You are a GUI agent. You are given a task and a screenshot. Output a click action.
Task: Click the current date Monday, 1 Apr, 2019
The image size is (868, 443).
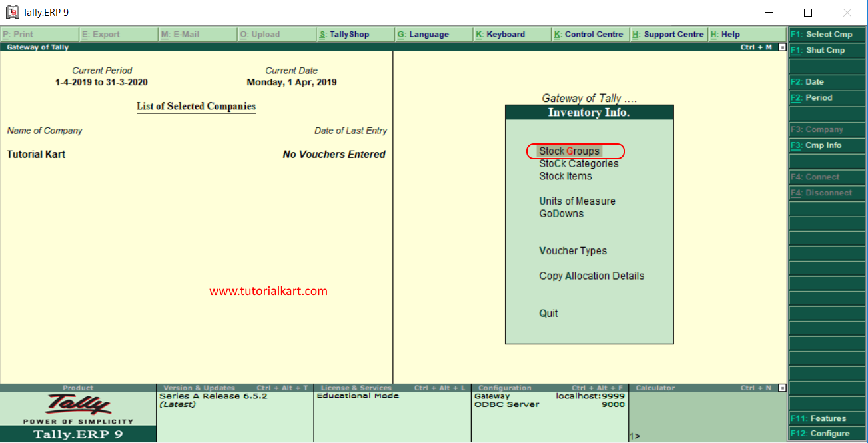tap(292, 83)
